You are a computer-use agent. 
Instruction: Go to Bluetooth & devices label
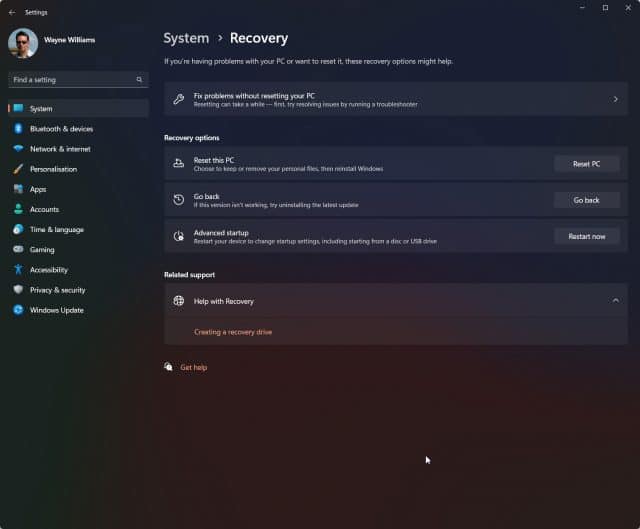pos(61,129)
